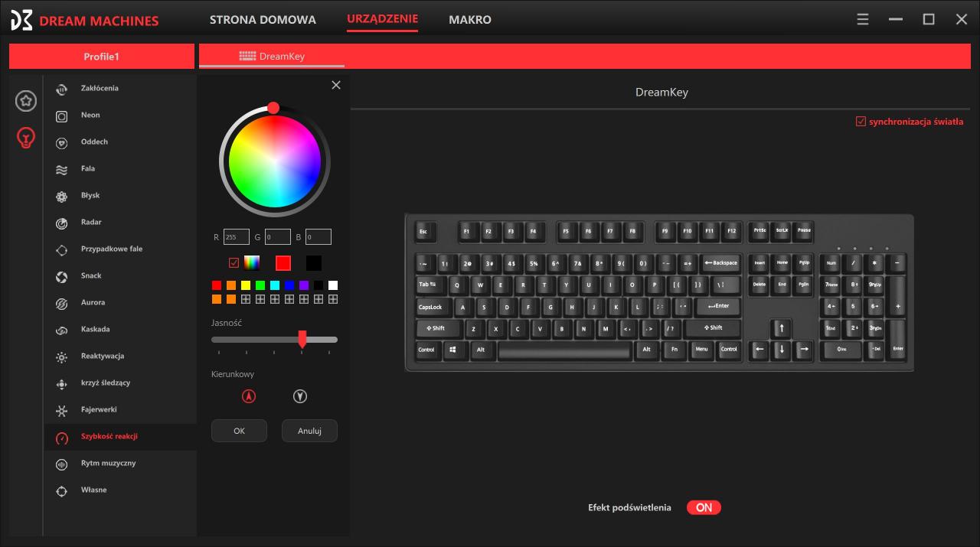This screenshot has width=980, height=547.
Task: Click the CapsLock key on keyboard preview
Action: (433, 307)
